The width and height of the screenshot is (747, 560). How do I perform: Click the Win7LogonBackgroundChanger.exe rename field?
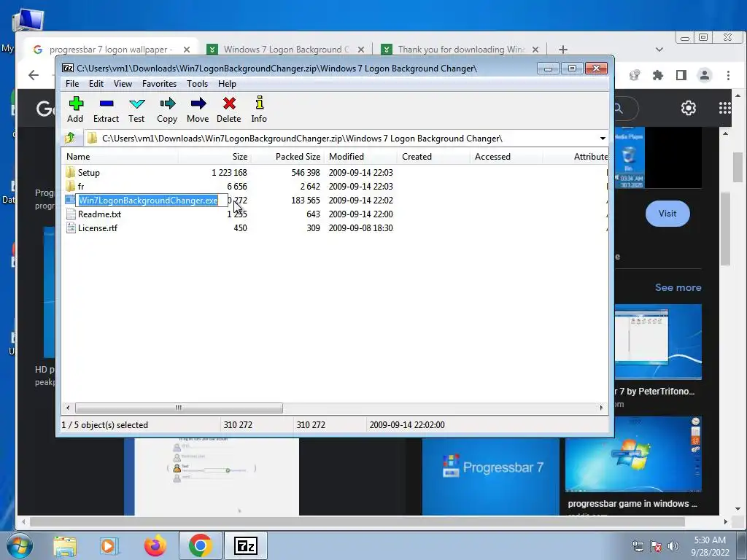coord(152,200)
